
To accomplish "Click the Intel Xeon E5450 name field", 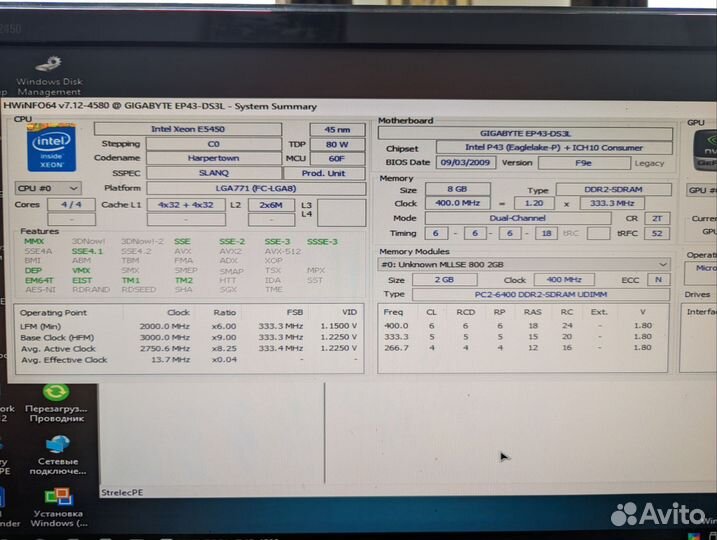I will point(189,129).
